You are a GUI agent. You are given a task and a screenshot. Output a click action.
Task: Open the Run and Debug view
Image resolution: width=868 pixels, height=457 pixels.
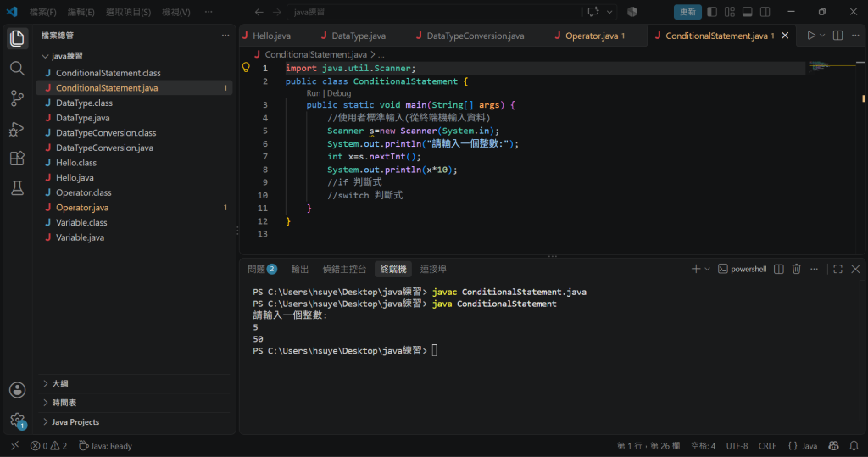17,129
